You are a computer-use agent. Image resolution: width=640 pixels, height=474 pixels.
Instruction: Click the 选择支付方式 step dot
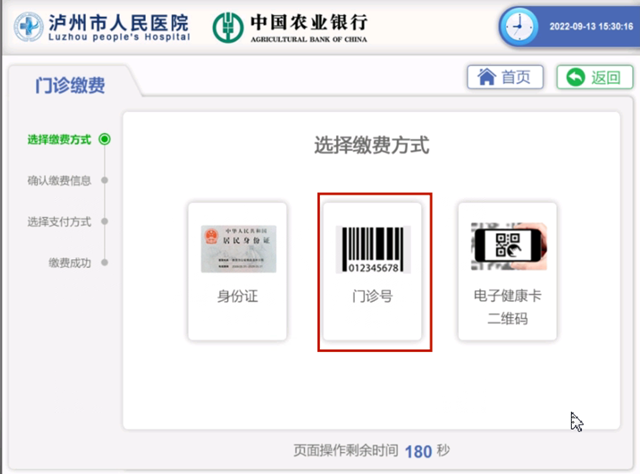(x=105, y=221)
